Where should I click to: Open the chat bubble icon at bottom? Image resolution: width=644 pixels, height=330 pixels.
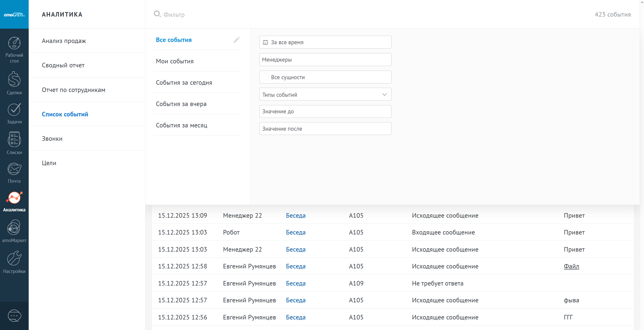pyautogui.click(x=14, y=316)
